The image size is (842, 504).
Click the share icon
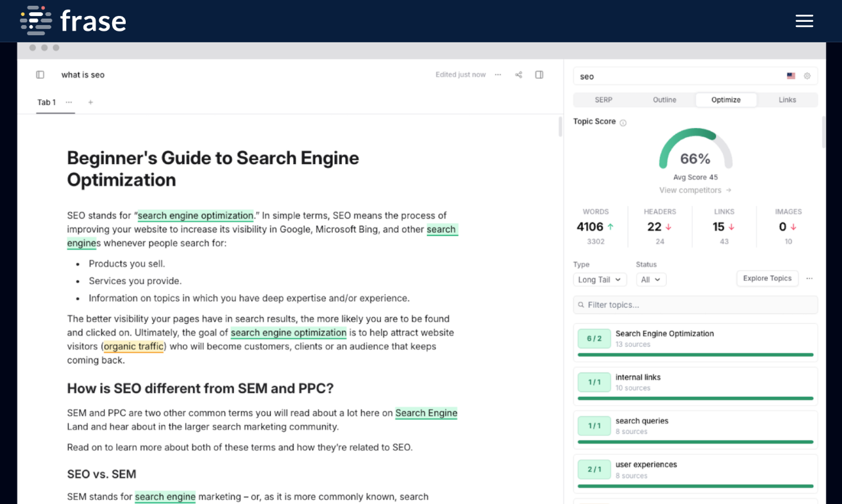(518, 74)
